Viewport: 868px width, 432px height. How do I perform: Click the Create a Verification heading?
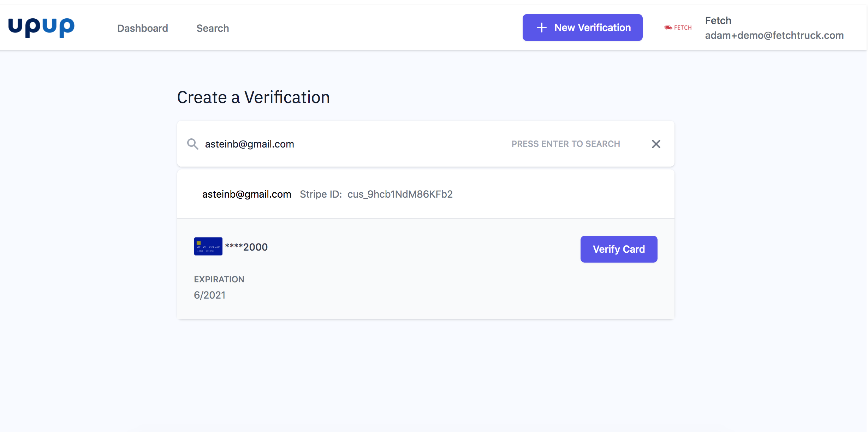click(x=253, y=97)
